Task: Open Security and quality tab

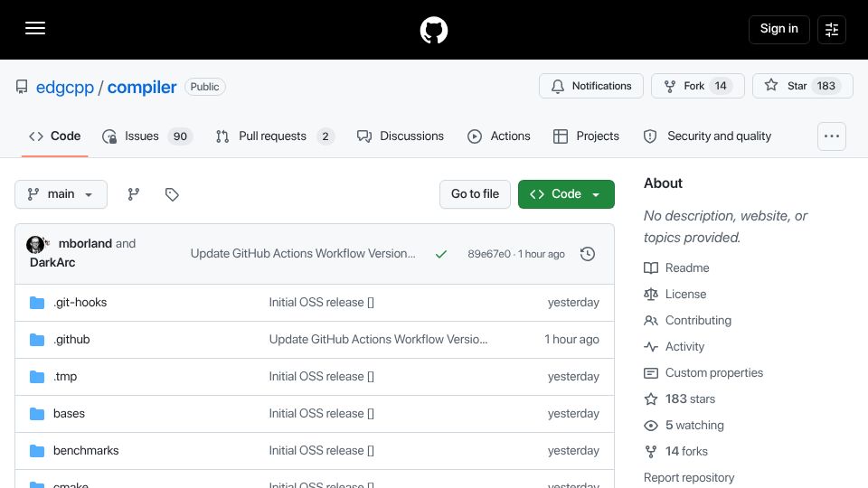Action: pyautogui.click(x=707, y=136)
